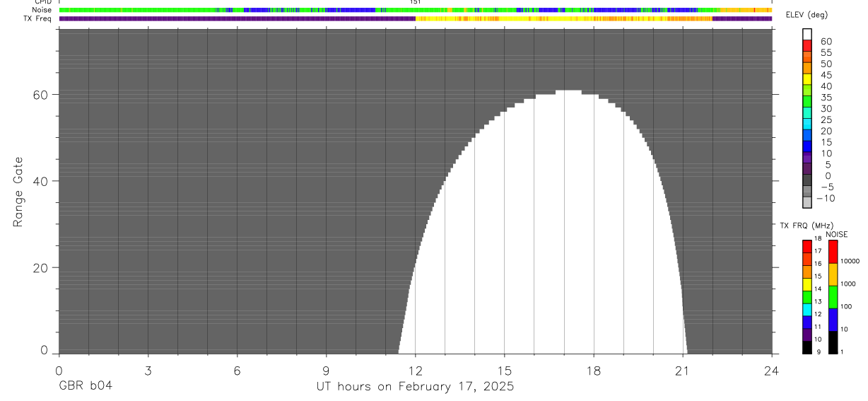Viewport: 868px width, 401px height.
Task: Click the light gray elevation swatch below -10
Action: (x=807, y=203)
